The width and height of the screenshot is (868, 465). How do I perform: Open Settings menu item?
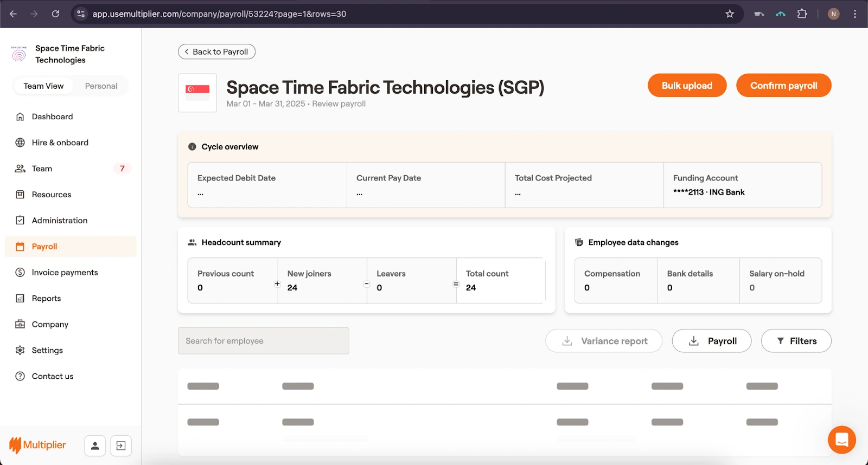tap(71, 351)
